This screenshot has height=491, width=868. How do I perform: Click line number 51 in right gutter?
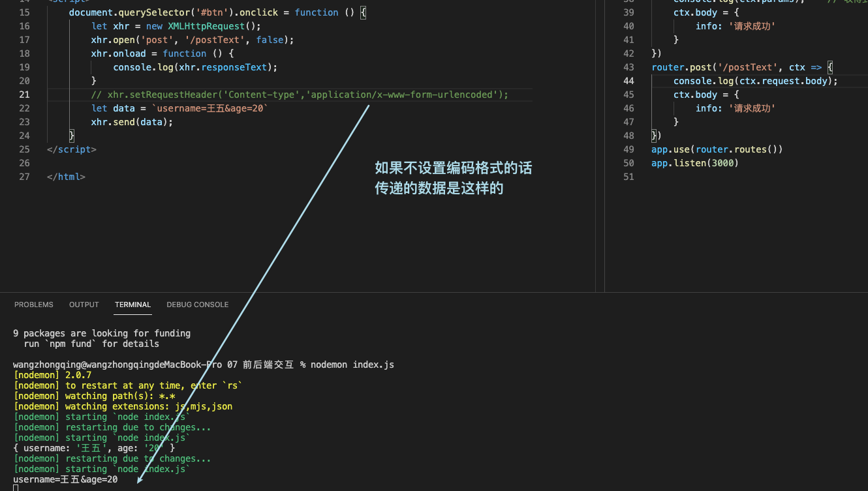(x=628, y=177)
